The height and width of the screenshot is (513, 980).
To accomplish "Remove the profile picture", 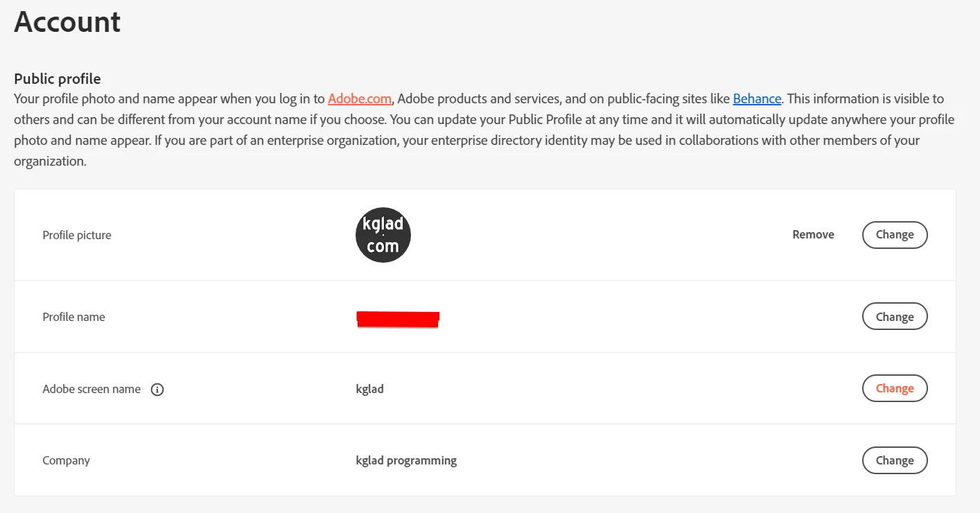I will (x=813, y=235).
